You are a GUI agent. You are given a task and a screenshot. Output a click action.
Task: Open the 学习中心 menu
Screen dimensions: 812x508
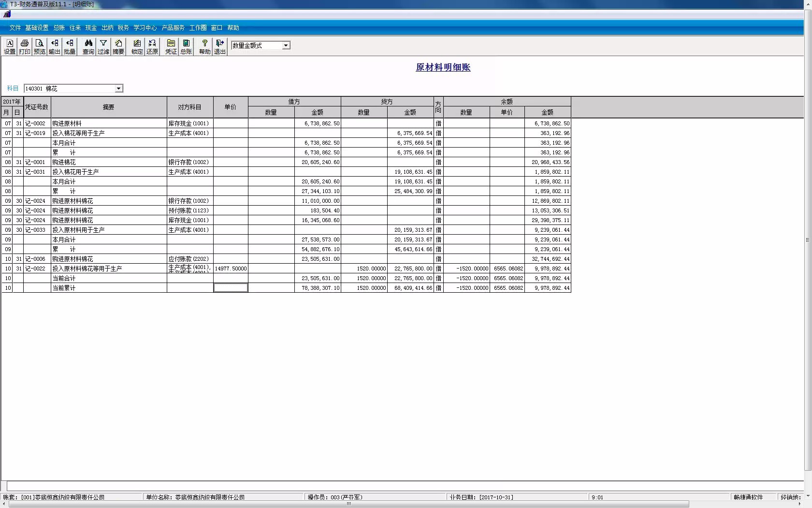point(145,28)
